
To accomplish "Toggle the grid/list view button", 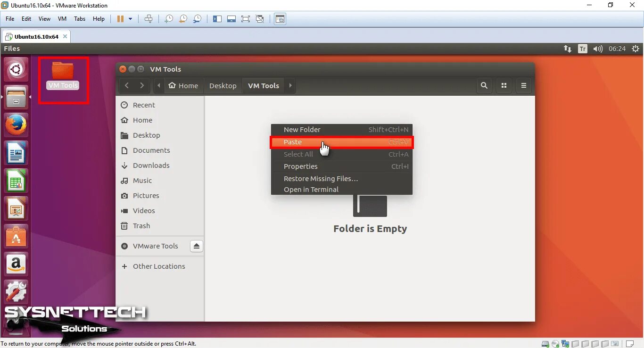I will [x=504, y=86].
